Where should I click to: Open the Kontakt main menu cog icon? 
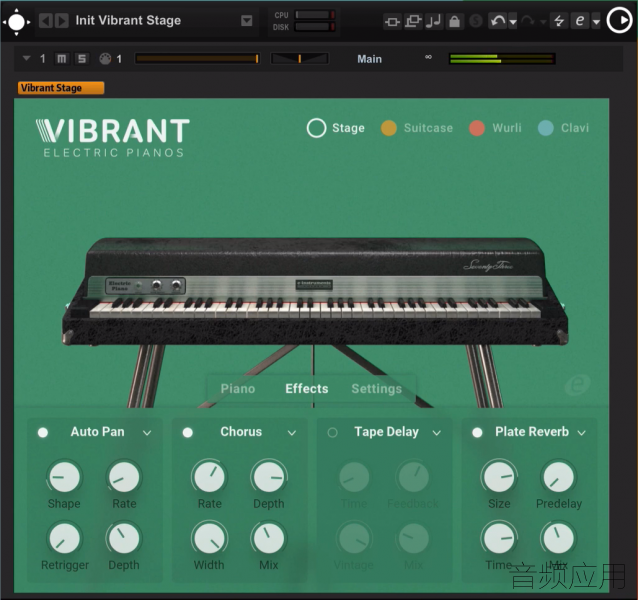[16, 21]
